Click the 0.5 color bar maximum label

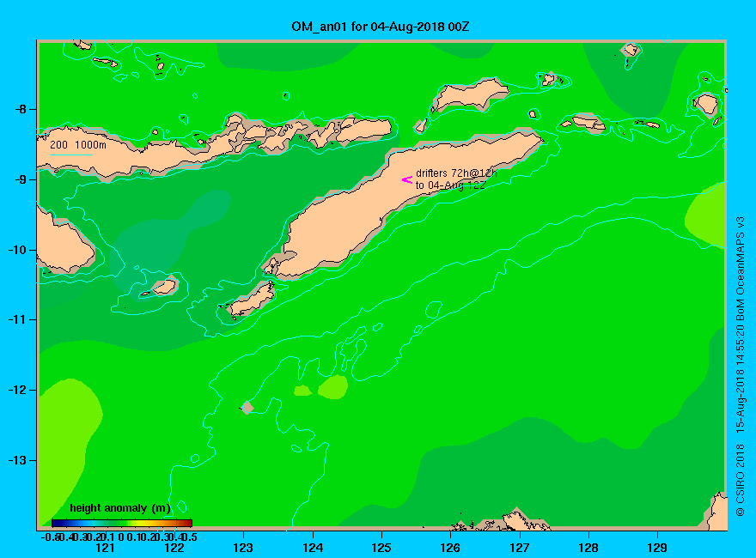(x=190, y=537)
